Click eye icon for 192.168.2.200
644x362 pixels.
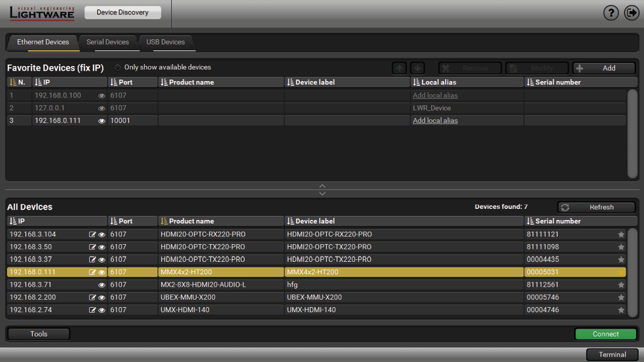(102, 298)
